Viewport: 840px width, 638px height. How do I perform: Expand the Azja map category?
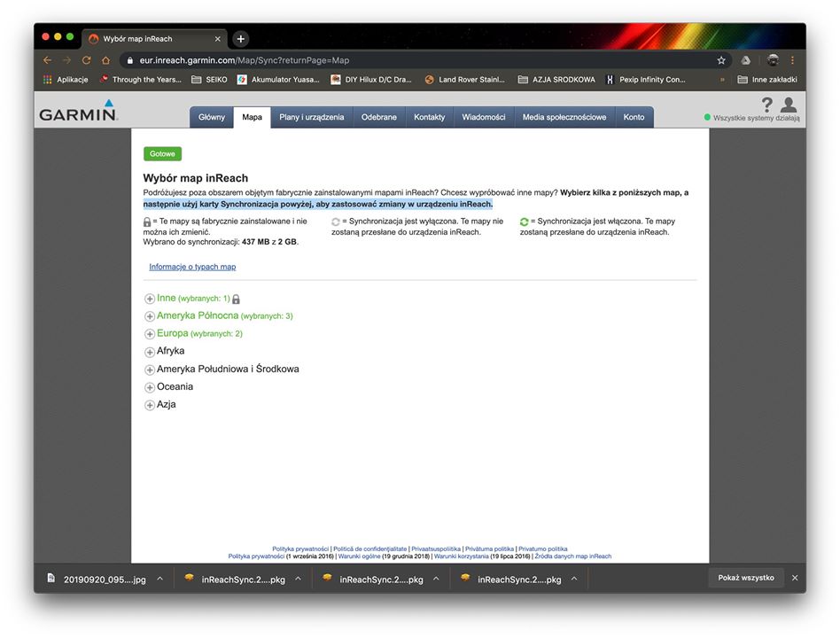coord(150,405)
